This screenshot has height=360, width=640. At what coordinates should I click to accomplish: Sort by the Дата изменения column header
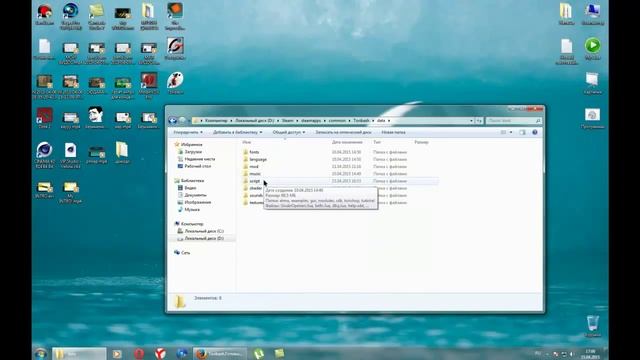347,142
